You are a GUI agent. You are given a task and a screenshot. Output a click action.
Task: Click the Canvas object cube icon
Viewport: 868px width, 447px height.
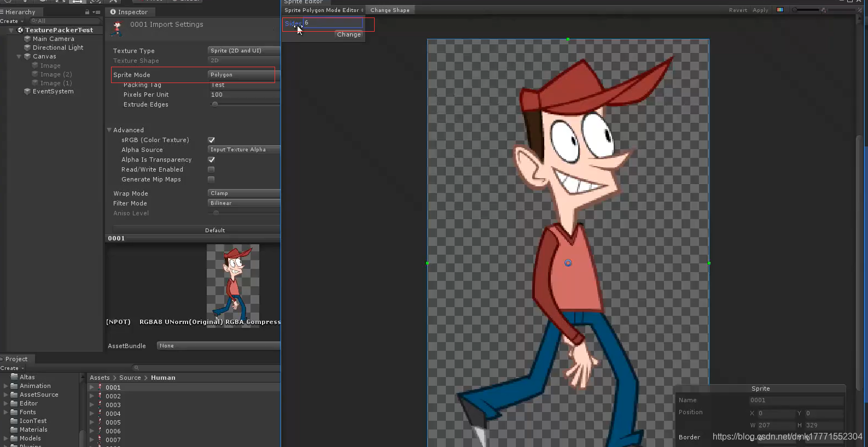[27, 56]
